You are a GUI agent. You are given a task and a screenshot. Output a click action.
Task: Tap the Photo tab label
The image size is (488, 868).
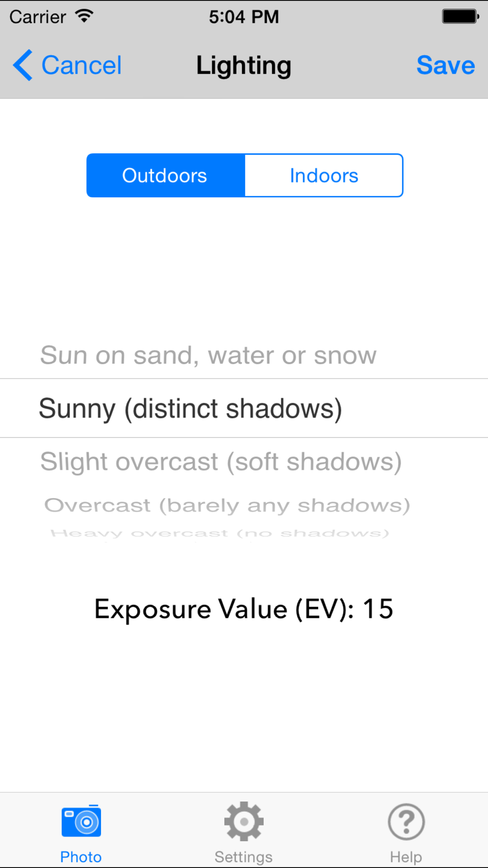click(81, 857)
